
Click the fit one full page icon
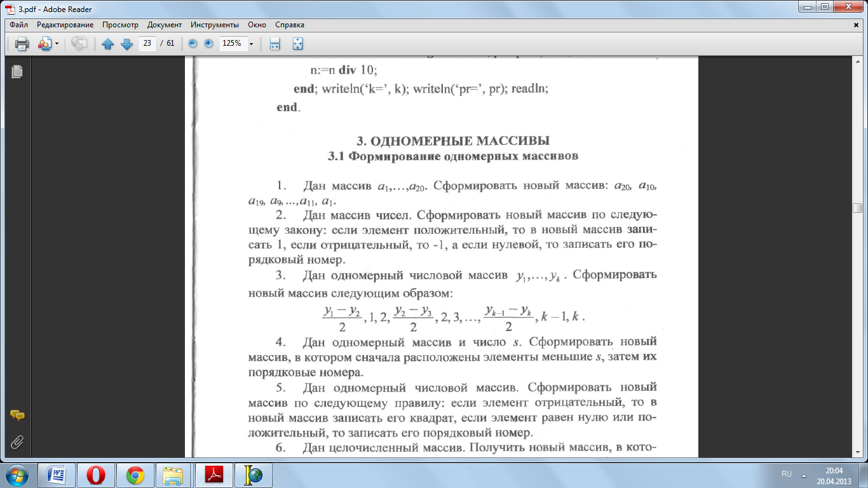[297, 44]
